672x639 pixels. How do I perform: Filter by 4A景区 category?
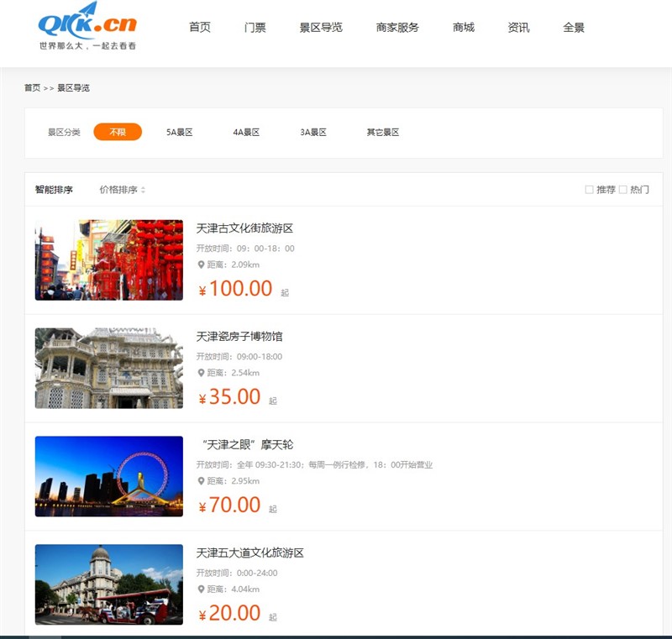(x=246, y=132)
